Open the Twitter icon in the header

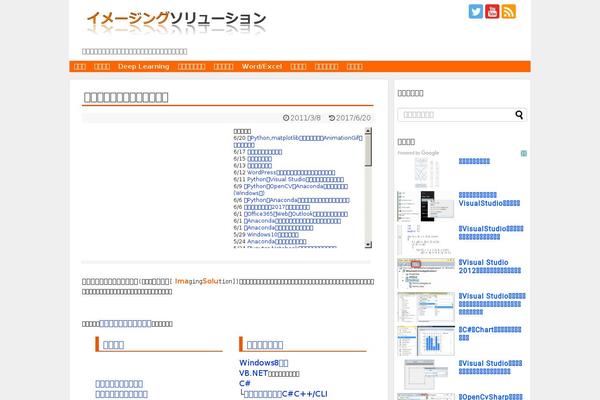476,11
